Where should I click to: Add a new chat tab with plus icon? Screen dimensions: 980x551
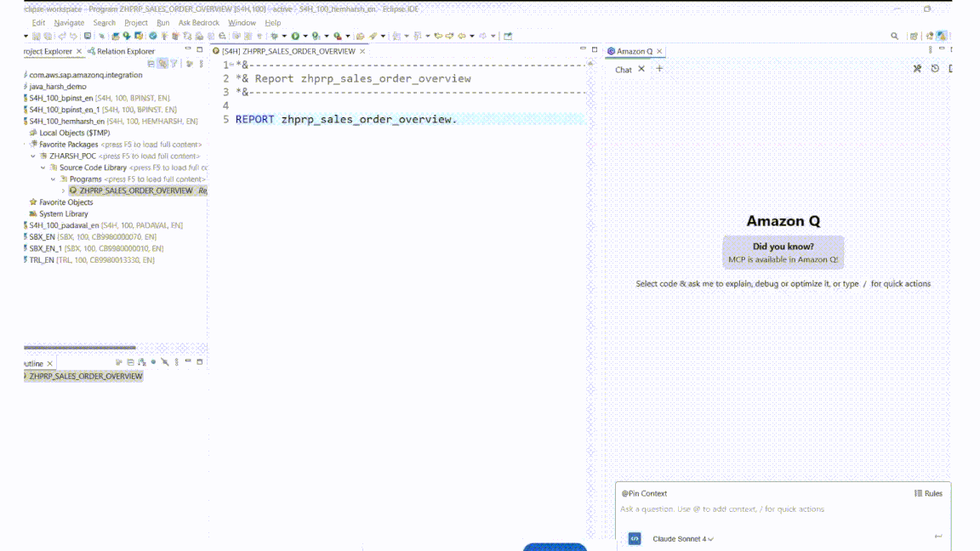coord(659,69)
